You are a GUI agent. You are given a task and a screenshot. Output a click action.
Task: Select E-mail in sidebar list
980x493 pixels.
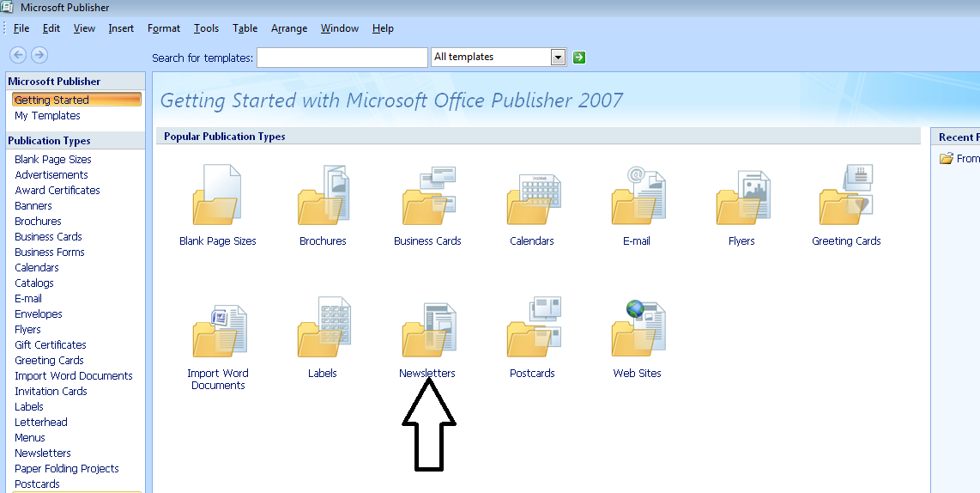[x=28, y=298]
